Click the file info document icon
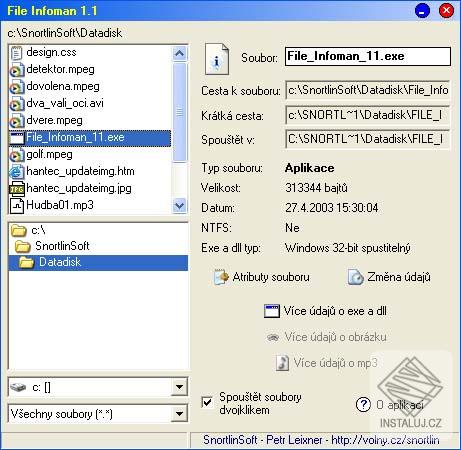 point(217,59)
